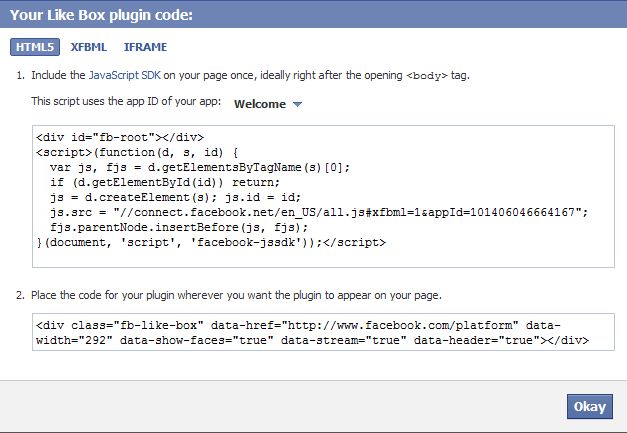Click the arrow beside Welcome

[x=297, y=104]
